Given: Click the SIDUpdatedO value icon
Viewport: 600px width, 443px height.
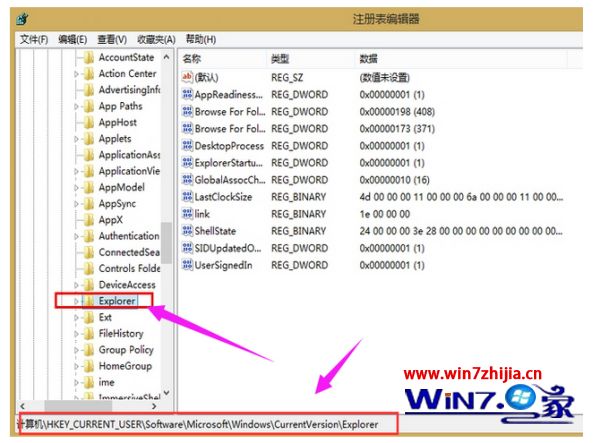Looking at the screenshot, I should coord(187,248).
